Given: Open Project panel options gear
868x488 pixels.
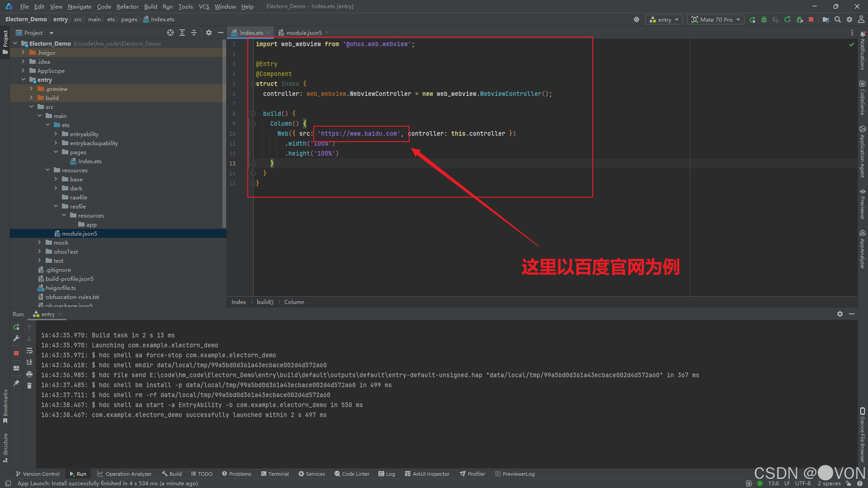Looking at the screenshot, I should (208, 33).
